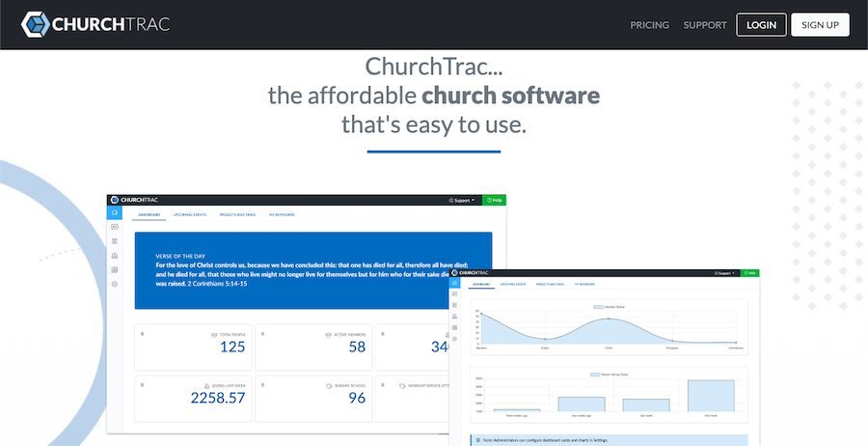Click the drag handle on the Giving Last Week card
Screen dimensions: 868x446
143,384
